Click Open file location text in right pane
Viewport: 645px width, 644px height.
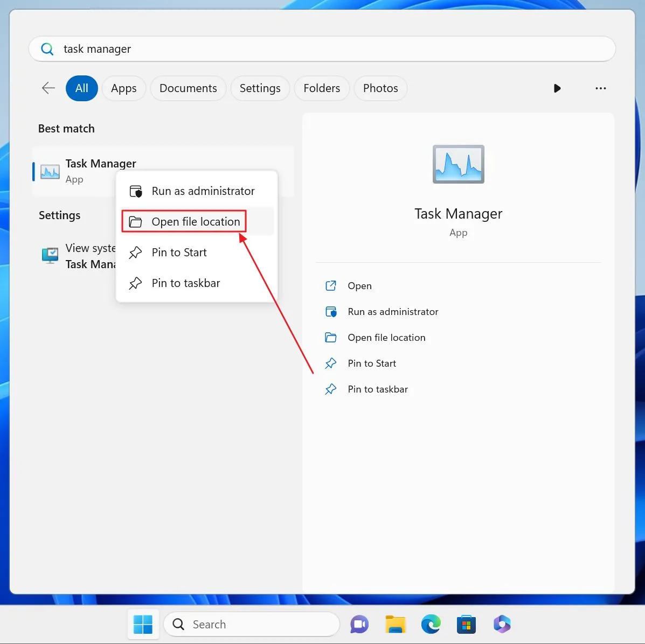click(x=386, y=338)
